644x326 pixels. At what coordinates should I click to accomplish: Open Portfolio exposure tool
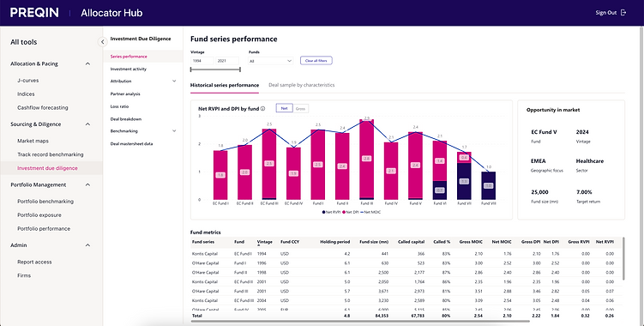(x=39, y=215)
